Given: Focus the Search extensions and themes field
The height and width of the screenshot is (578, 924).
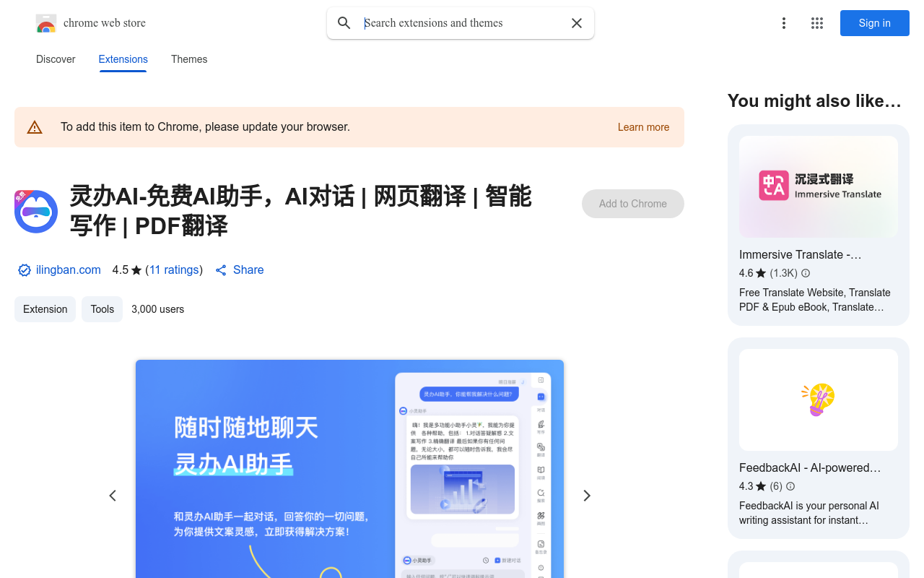Looking at the screenshot, I should [461, 23].
